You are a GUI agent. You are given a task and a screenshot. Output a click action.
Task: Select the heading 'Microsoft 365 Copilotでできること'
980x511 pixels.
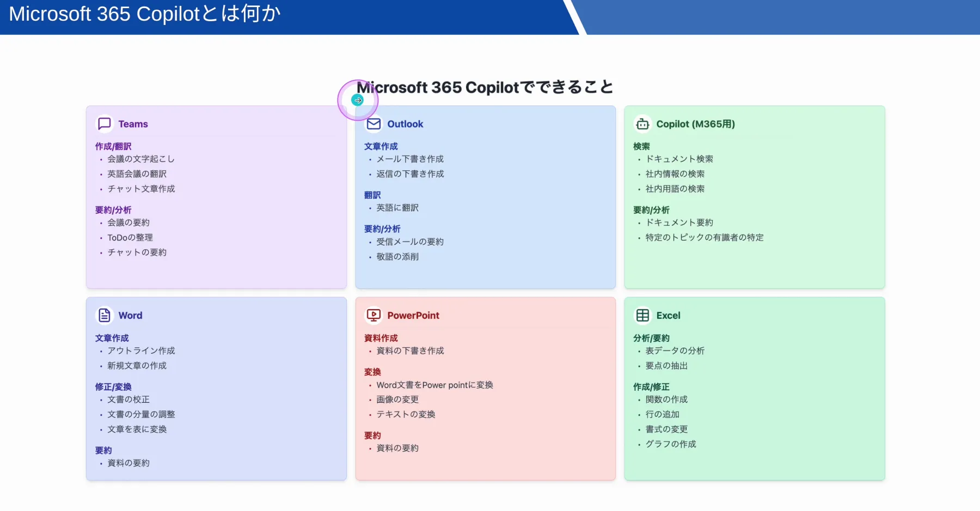click(485, 87)
